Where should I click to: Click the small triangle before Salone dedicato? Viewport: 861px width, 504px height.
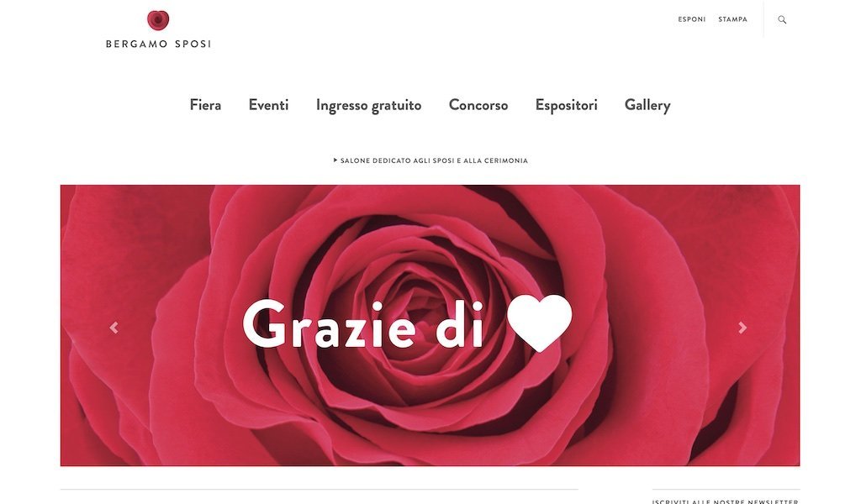pyautogui.click(x=335, y=160)
